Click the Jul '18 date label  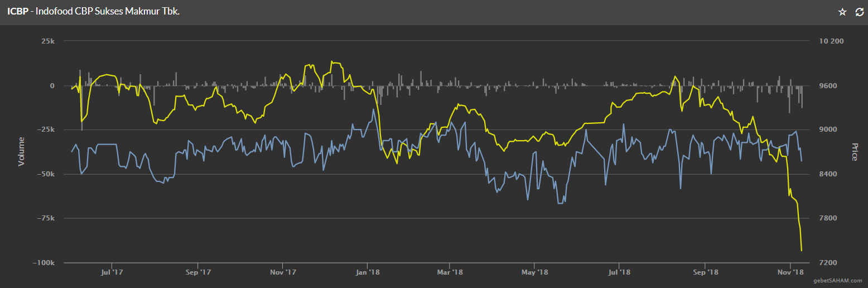[x=619, y=272]
